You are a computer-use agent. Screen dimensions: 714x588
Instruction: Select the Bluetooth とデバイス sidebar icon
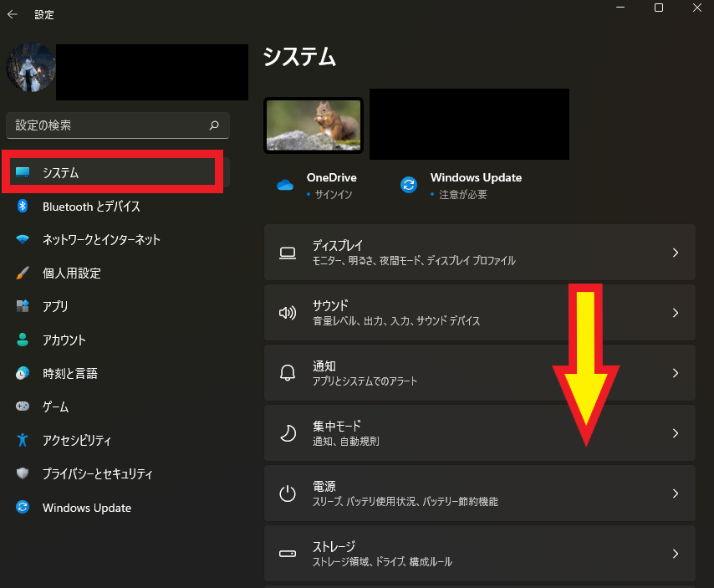click(23, 207)
